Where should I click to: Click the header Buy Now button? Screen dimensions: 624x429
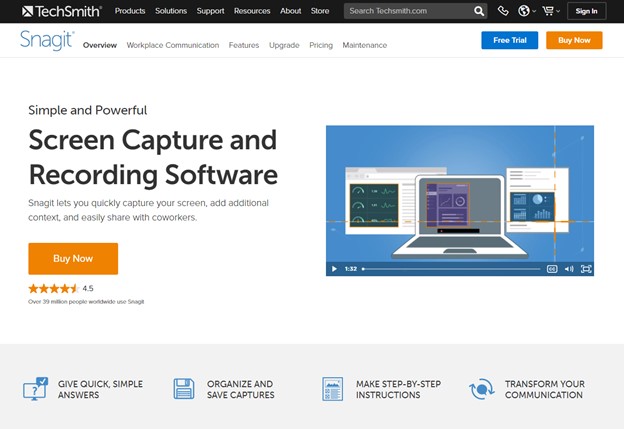[574, 40]
